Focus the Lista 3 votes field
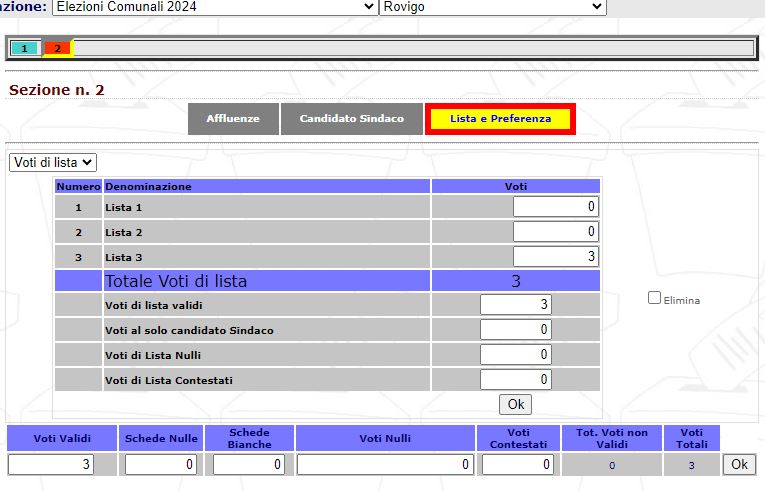The width and height of the screenshot is (765, 491). [x=556, y=257]
